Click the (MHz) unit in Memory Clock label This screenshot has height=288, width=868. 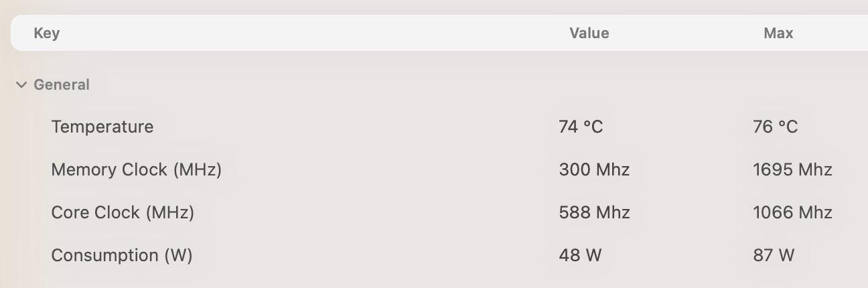pyautogui.click(x=197, y=170)
